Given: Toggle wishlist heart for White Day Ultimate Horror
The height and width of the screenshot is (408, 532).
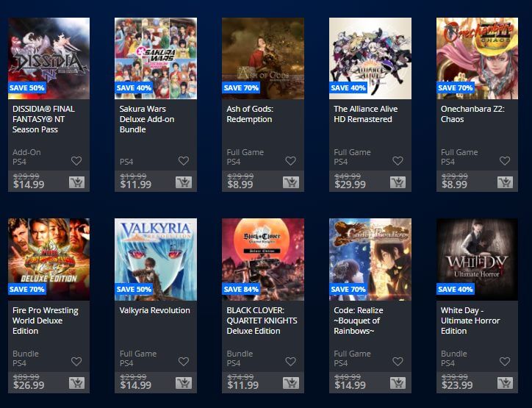Looking at the screenshot, I should click(x=505, y=362).
